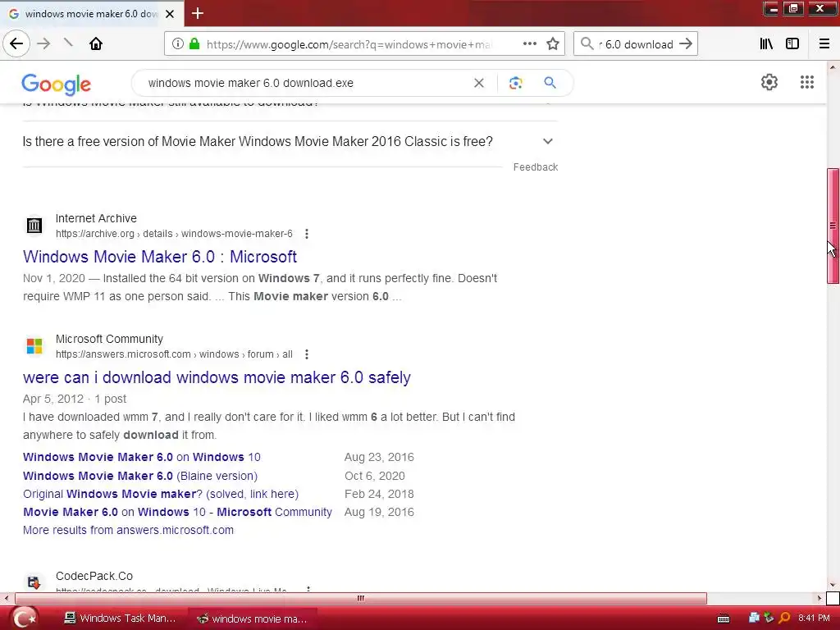Click the Microsoft Community logo icon
Viewport: 840px width, 630px height.
pos(34,346)
